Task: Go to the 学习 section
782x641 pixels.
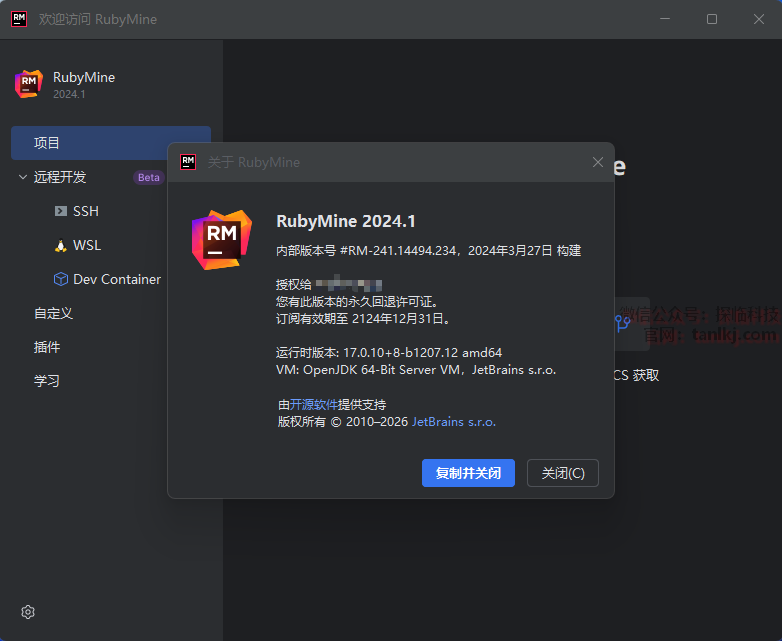Action: [x=47, y=381]
